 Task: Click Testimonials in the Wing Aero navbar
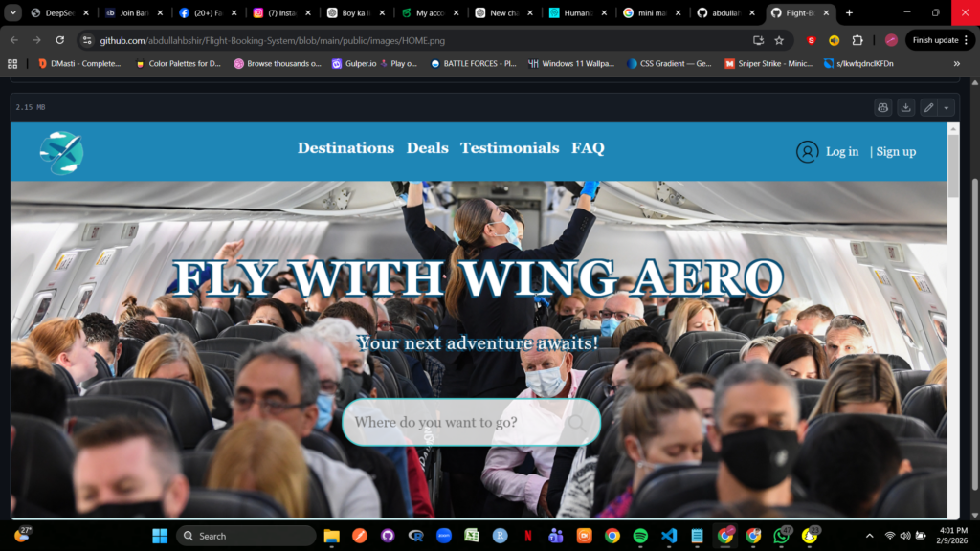coord(509,148)
